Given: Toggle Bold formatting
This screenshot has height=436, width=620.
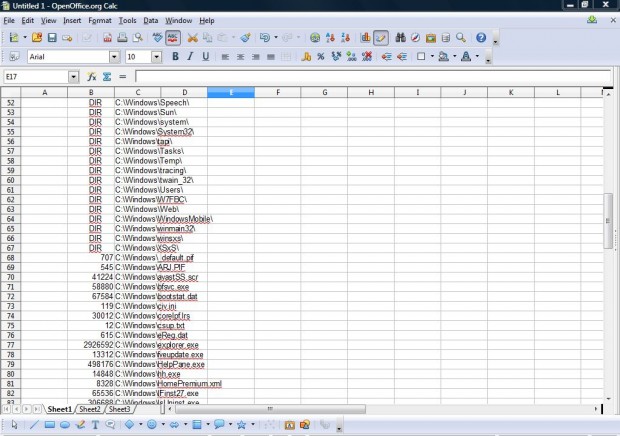Looking at the screenshot, I should point(175,57).
